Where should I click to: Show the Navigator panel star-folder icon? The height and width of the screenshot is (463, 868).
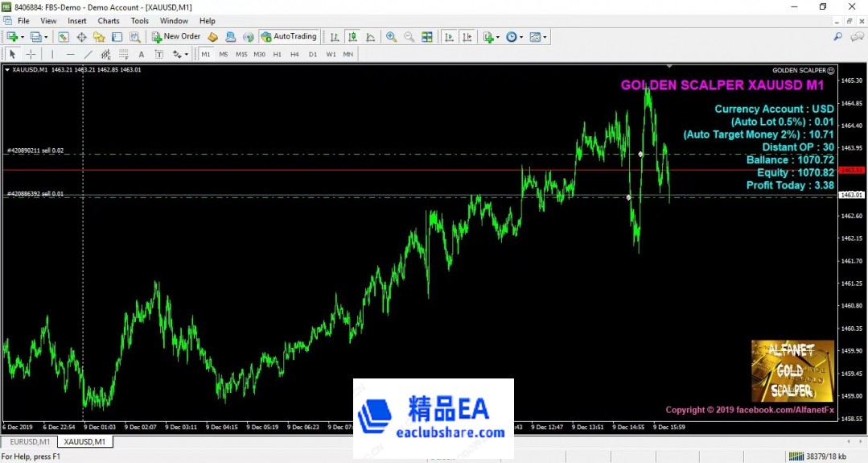pyautogui.click(x=99, y=37)
